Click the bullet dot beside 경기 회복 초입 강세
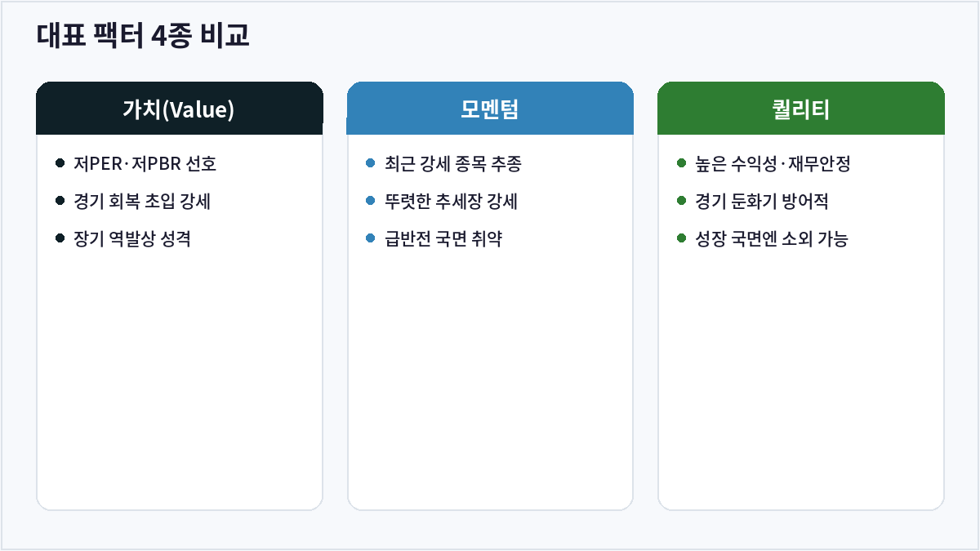 [x=60, y=201]
